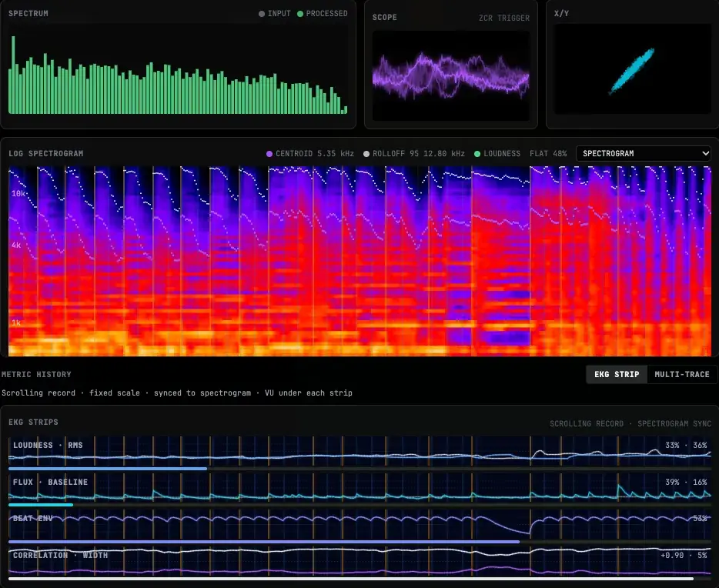This screenshot has width=719, height=588.
Task: Toggle the LOUDNESS overlay legend
Action: tap(497, 153)
